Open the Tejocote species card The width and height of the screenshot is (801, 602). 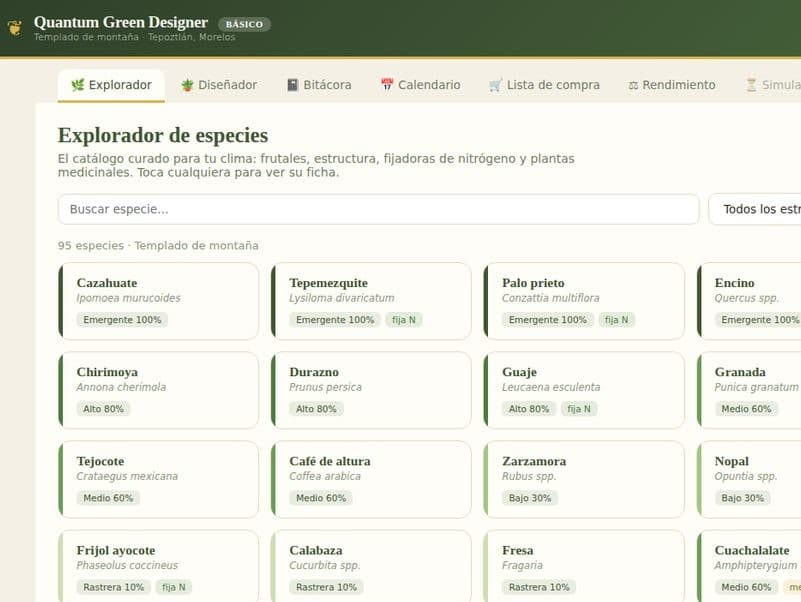[158, 479]
